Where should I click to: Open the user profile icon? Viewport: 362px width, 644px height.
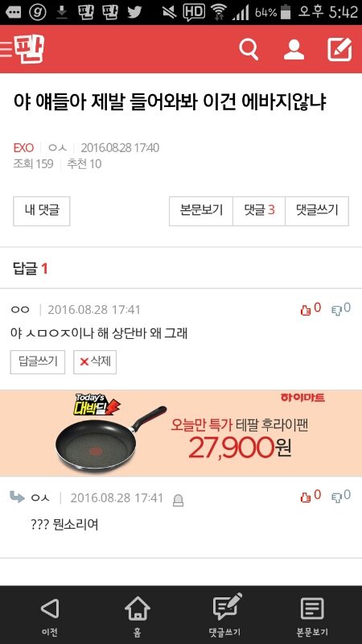coord(294,50)
